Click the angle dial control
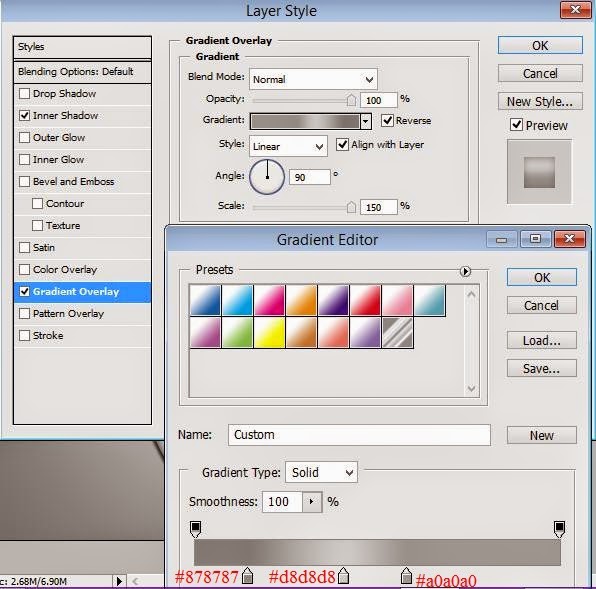The image size is (596, 589). click(x=267, y=177)
